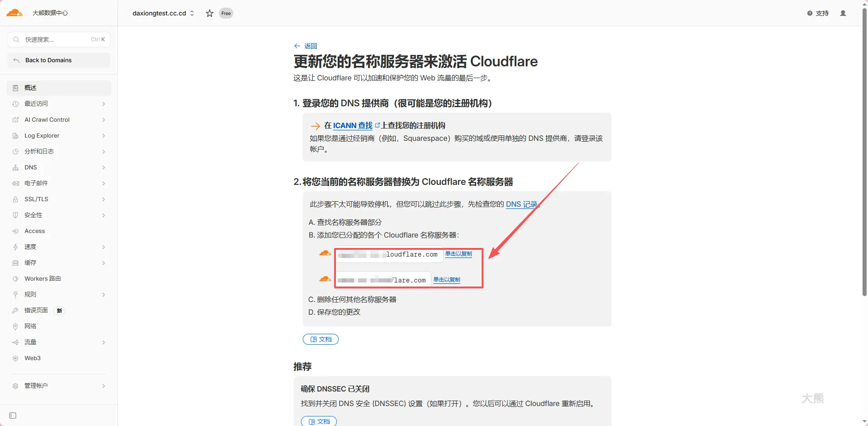Viewport: 868px width, 426px height.
Task: Open the Cloudflare logo home icon
Action: 14,13
